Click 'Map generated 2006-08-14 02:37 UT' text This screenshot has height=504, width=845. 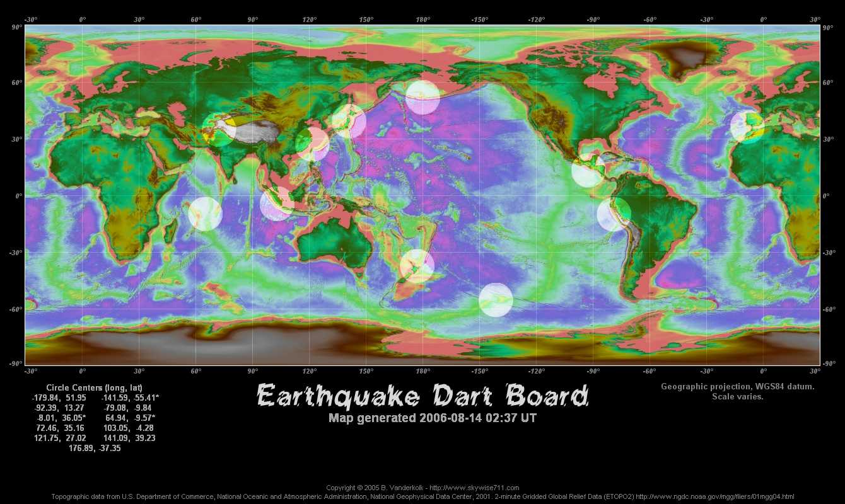[x=433, y=418]
